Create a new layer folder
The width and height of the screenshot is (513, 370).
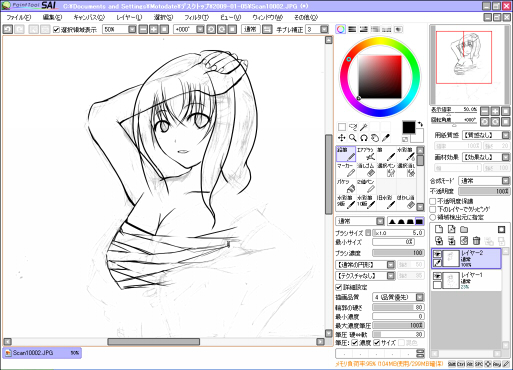(x=464, y=229)
